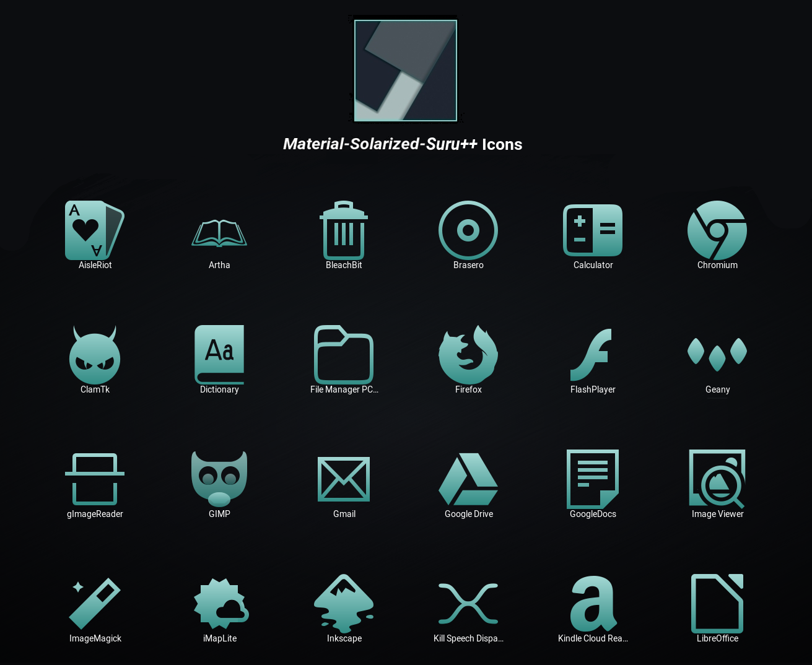Select the 'Dictionary' text label
812x665 pixels.
click(x=219, y=389)
